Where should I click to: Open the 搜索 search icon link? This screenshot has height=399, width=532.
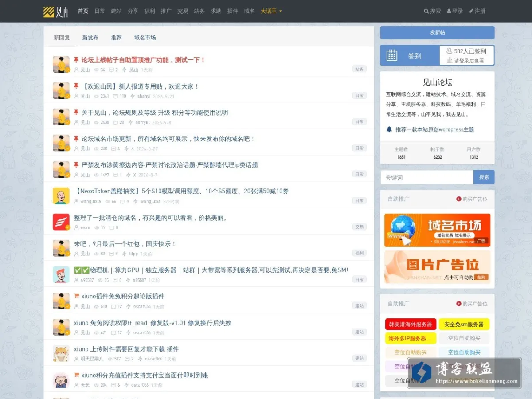[432, 11]
